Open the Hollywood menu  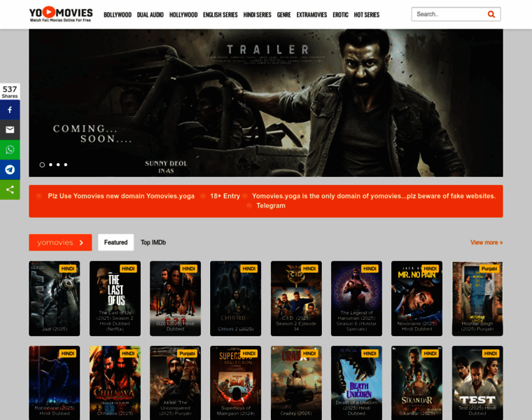183,15
